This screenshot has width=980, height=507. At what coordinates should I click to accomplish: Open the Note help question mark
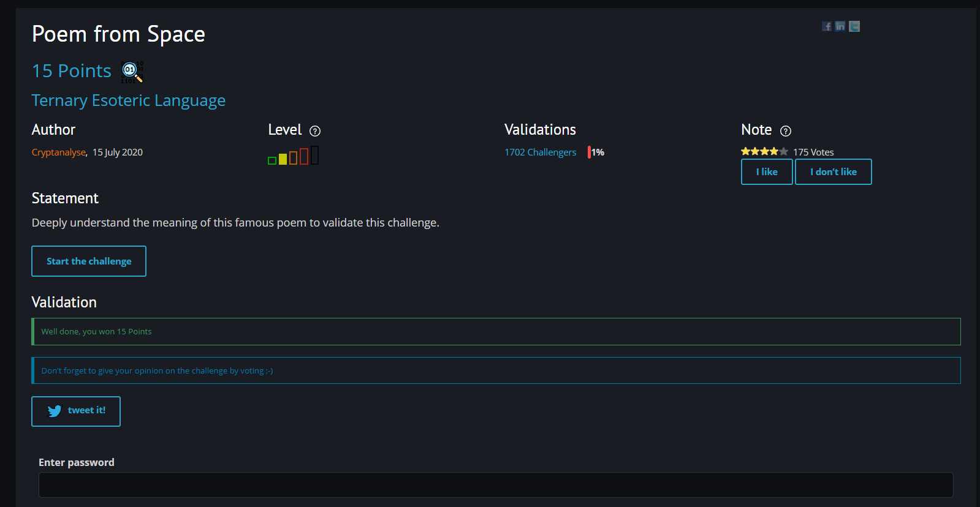point(786,131)
